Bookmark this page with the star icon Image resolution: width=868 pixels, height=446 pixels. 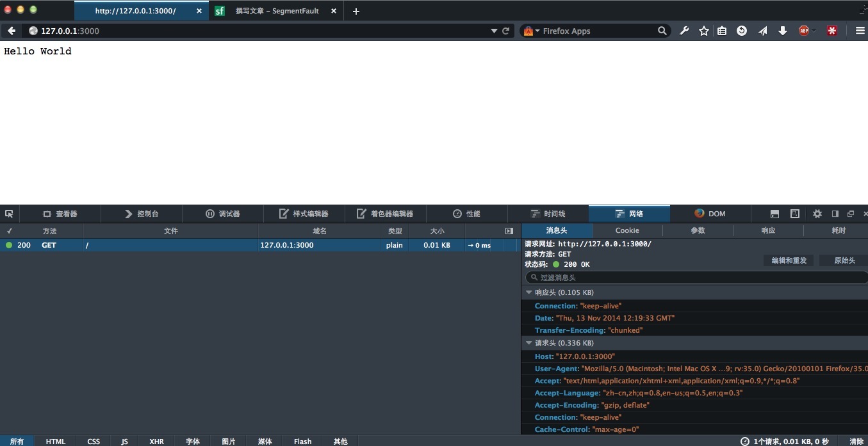click(703, 31)
